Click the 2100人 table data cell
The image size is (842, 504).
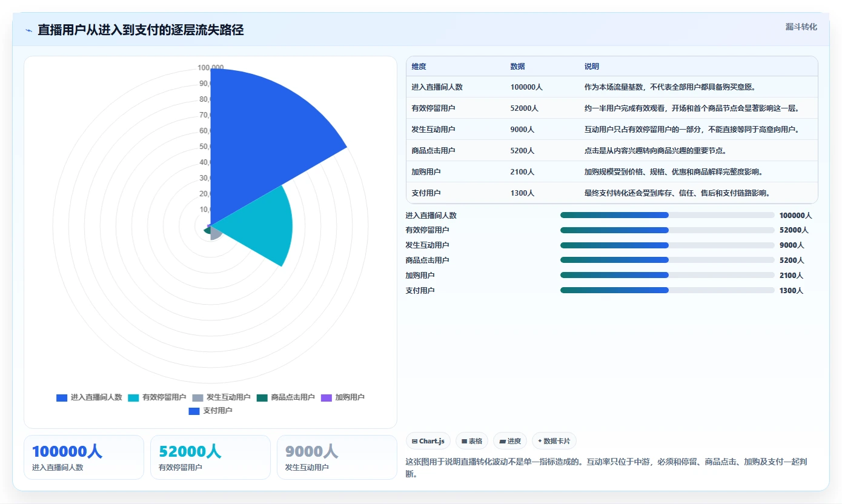(522, 172)
